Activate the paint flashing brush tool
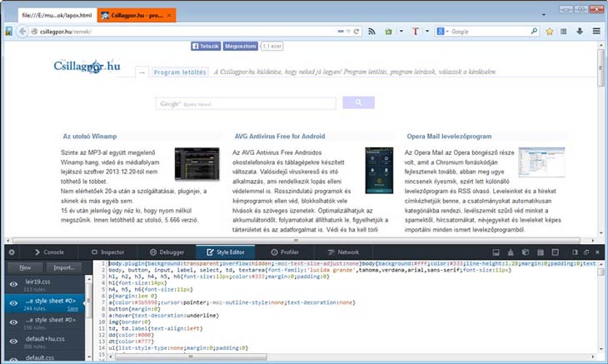 point(511,252)
